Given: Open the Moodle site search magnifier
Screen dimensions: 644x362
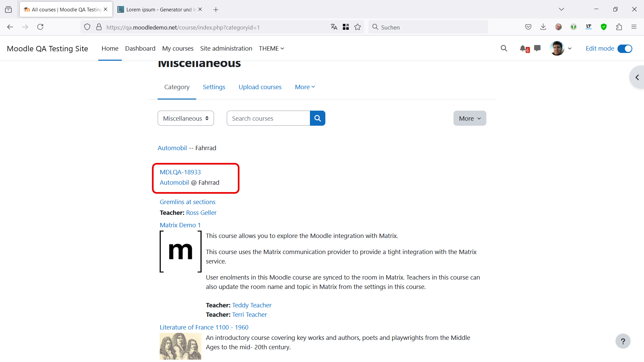Looking at the screenshot, I should [x=504, y=49].
